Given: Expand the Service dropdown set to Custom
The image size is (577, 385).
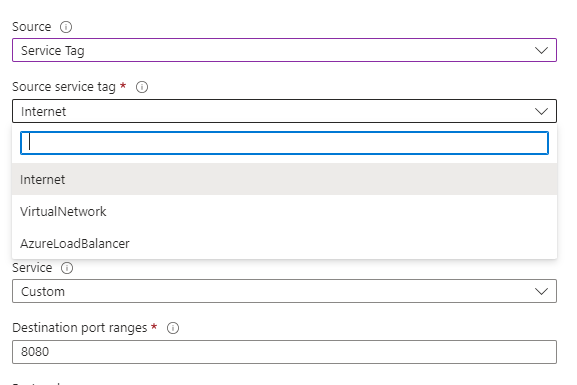Looking at the screenshot, I should tap(284, 291).
